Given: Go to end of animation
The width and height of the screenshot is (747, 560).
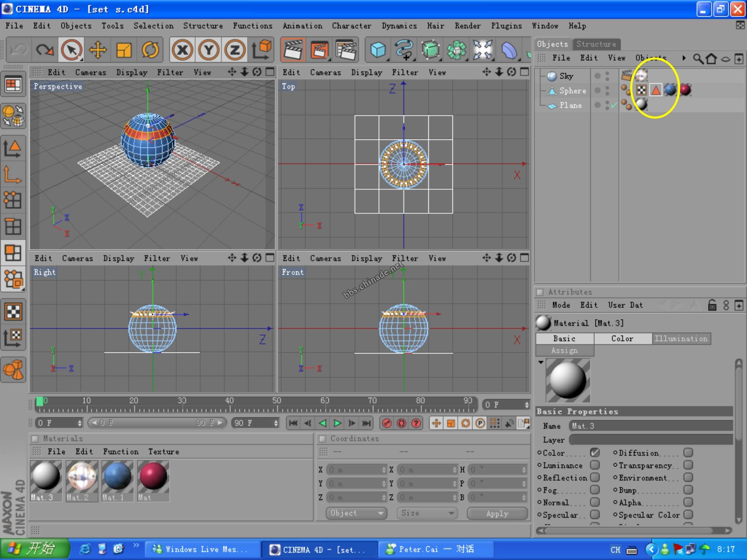Looking at the screenshot, I should point(366,423).
